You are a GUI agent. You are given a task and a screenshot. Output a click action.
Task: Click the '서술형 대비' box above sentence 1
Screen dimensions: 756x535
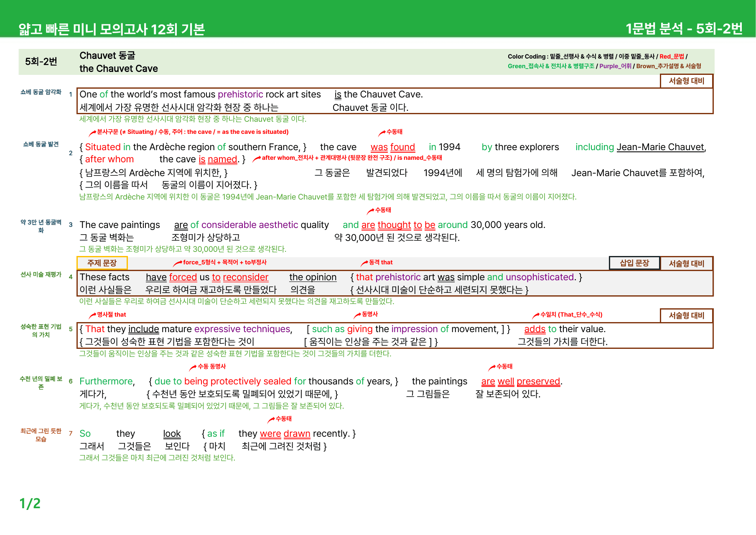pos(687,81)
